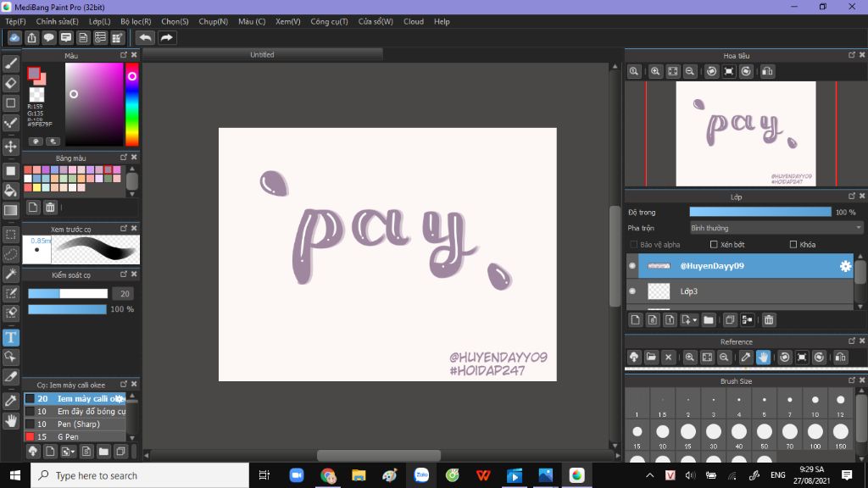Pick a hue from the rainbow strip
This screenshot has width=868, height=488.
(x=131, y=104)
